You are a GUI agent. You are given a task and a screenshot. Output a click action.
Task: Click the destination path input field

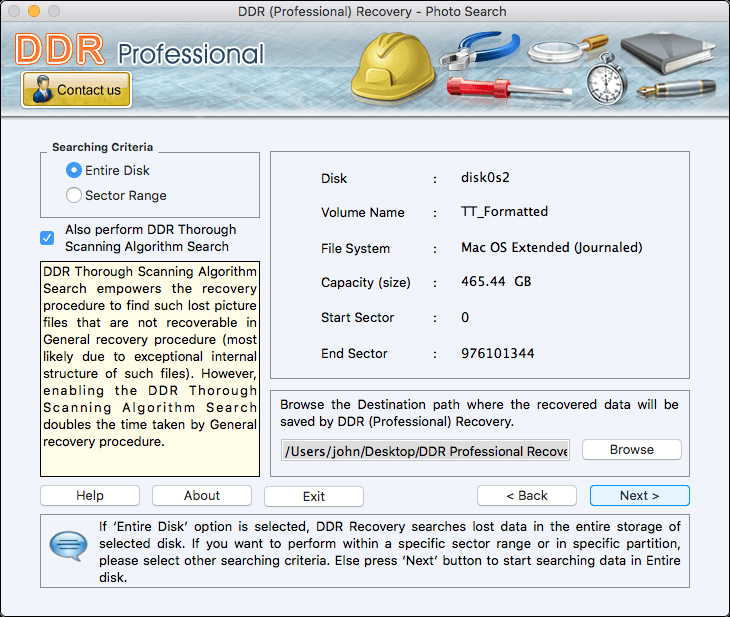pos(425,451)
